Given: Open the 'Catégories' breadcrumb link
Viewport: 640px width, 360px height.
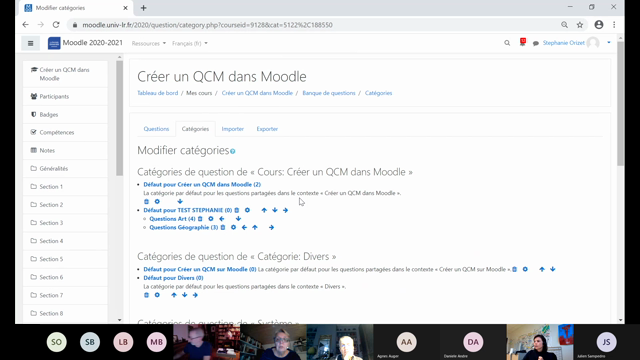Looking at the screenshot, I should [378, 93].
